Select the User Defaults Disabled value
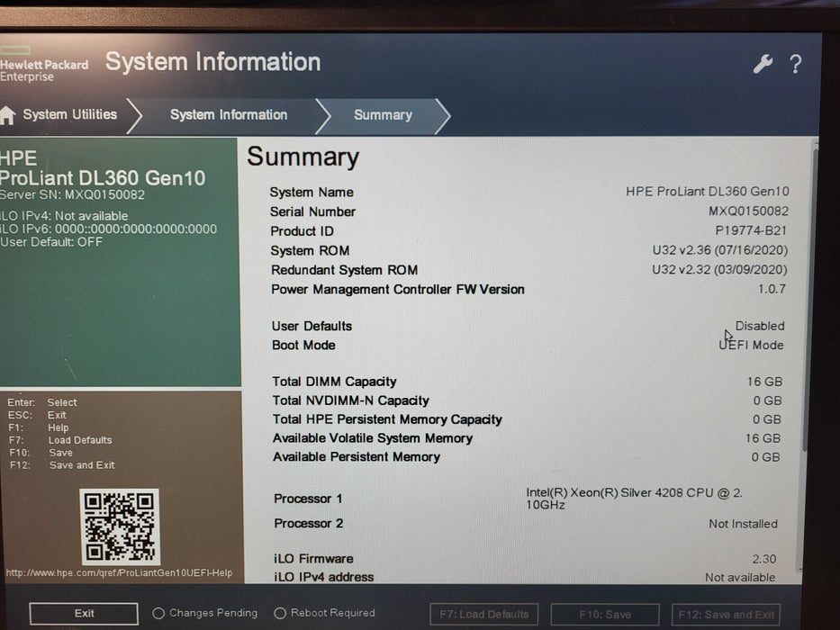The image size is (840, 630). pos(759,326)
